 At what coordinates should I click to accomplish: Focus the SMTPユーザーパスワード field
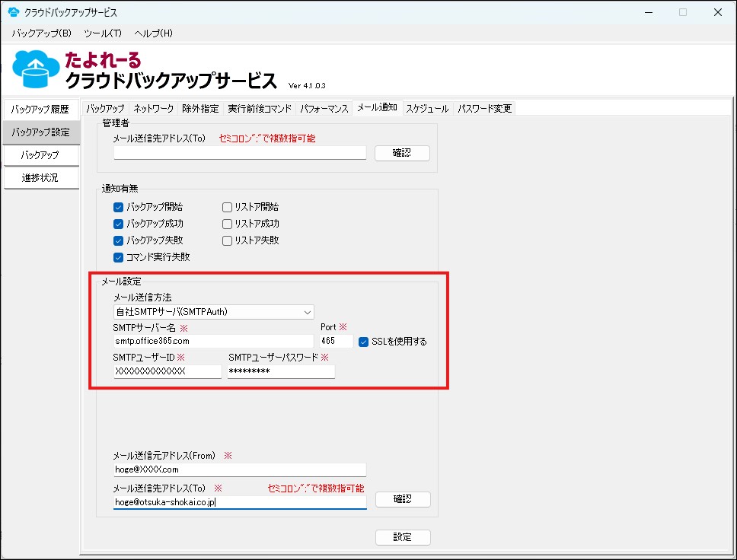coord(280,371)
